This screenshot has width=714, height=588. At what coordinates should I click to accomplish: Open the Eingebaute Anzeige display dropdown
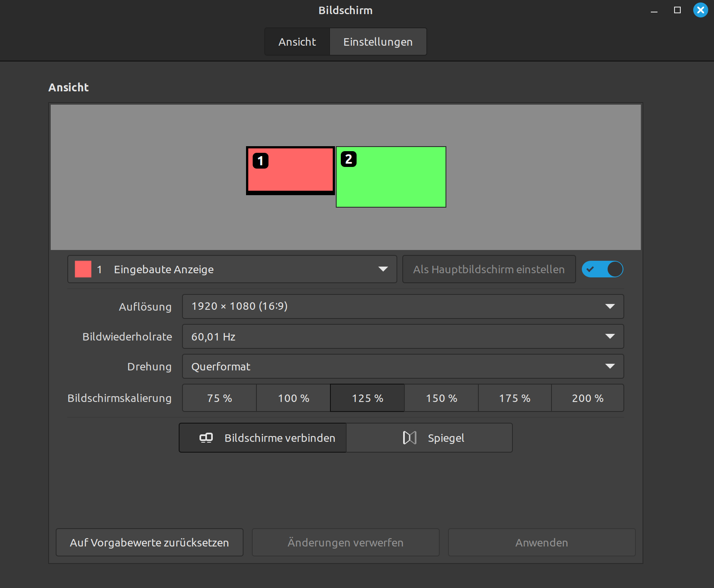232,269
